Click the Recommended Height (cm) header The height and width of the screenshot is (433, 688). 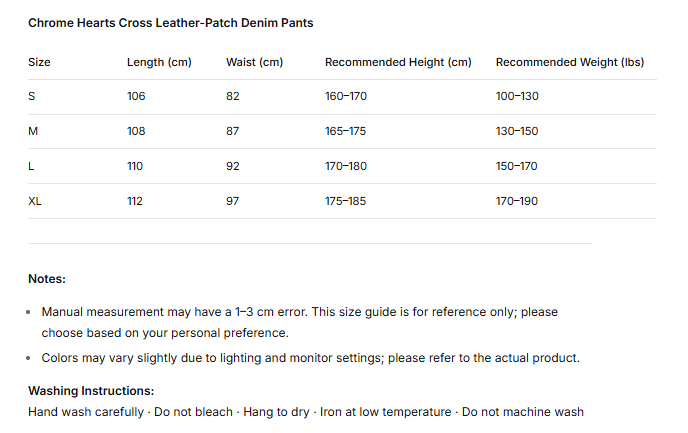tap(398, 62)
